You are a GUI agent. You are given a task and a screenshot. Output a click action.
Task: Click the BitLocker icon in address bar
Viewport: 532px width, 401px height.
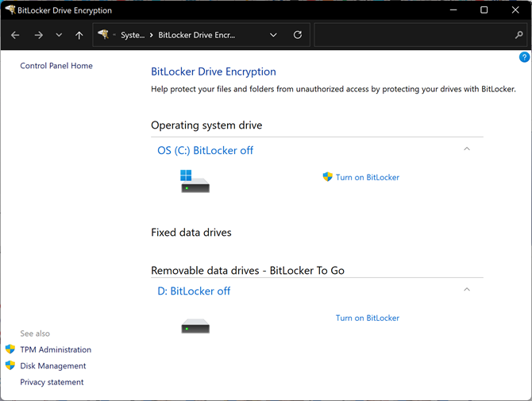[x=103, y=34]
